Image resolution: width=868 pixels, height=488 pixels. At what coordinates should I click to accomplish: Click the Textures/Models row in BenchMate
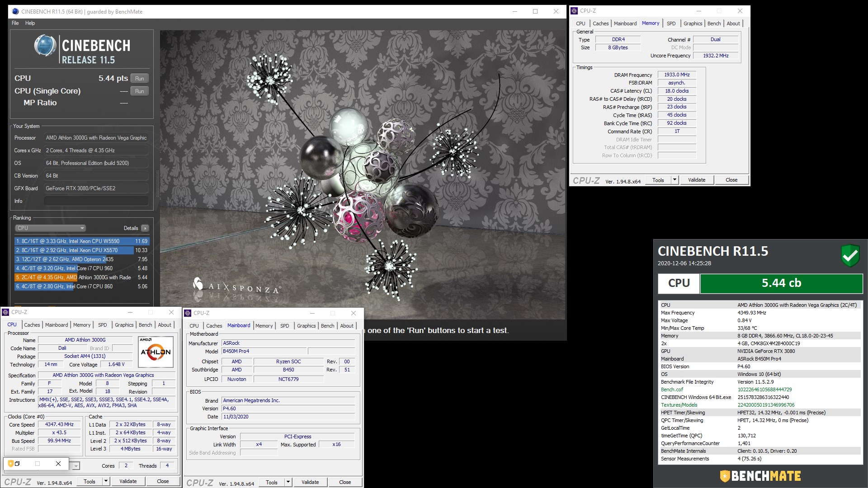(759, 405)
